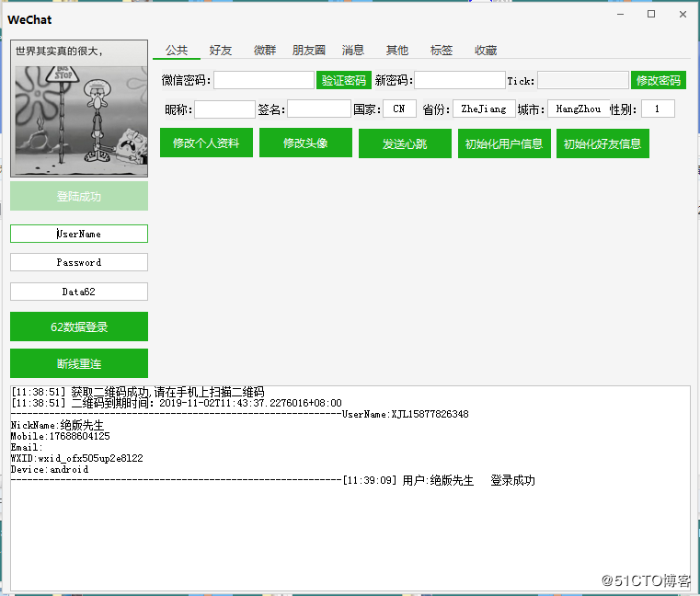Click the 修改头像 button
Image resolution: width=700 pixels, height=596 pixels.
pos(305,143)
